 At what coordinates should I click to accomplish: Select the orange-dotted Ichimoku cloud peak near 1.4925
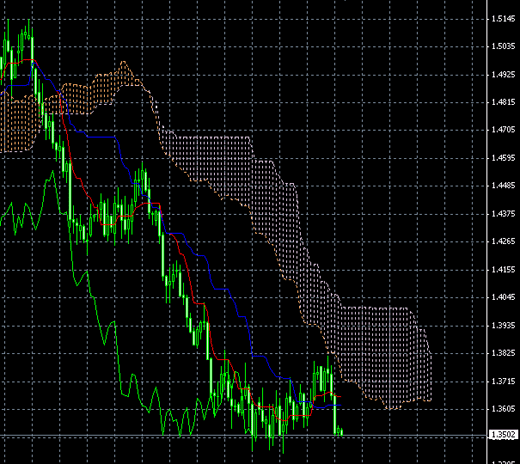coord(123,73)
